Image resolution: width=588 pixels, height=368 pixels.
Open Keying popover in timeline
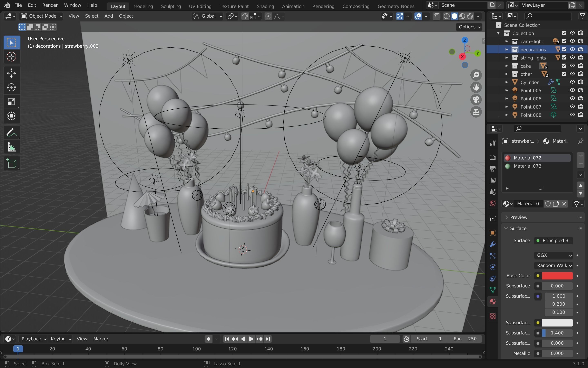[60, 339]
